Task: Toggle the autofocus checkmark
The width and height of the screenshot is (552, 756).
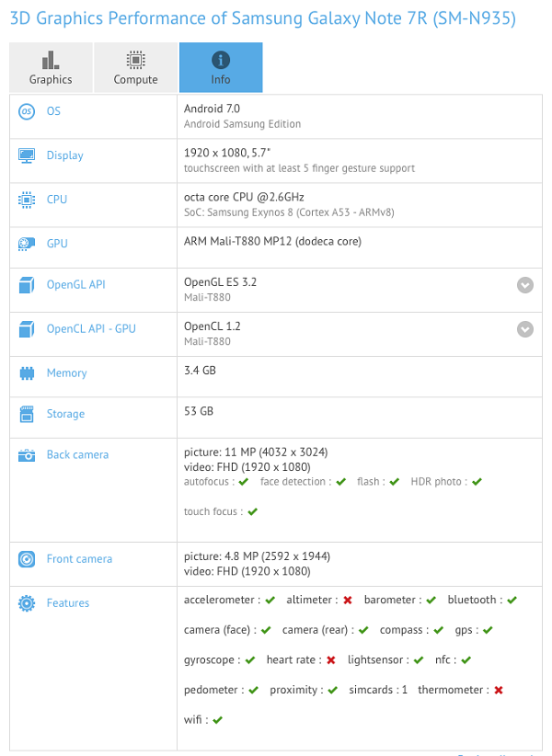Action: pos(242,481)
